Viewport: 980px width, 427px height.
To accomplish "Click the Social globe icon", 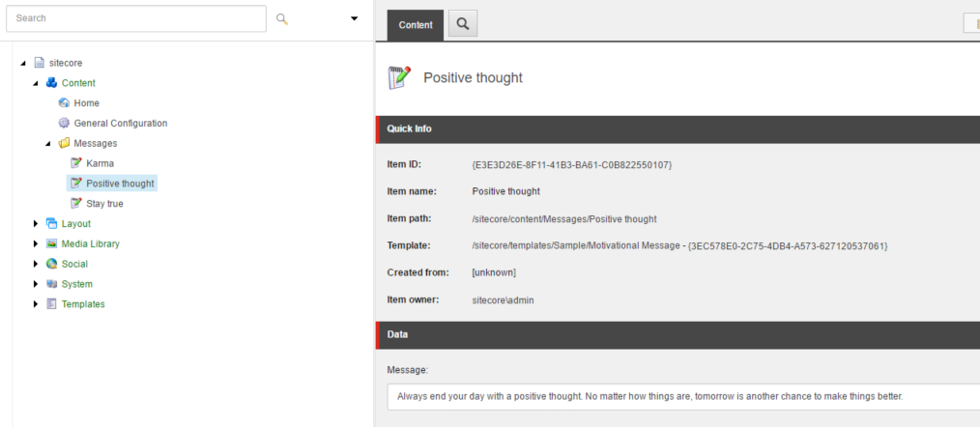I will [x=52, y=264].
